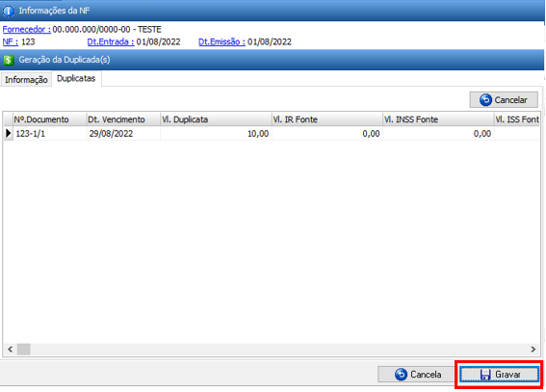This screenshot has height=392, width=546.
Task: Select the Vl. IR Fonte value 0,00
Action: point(327,133)
